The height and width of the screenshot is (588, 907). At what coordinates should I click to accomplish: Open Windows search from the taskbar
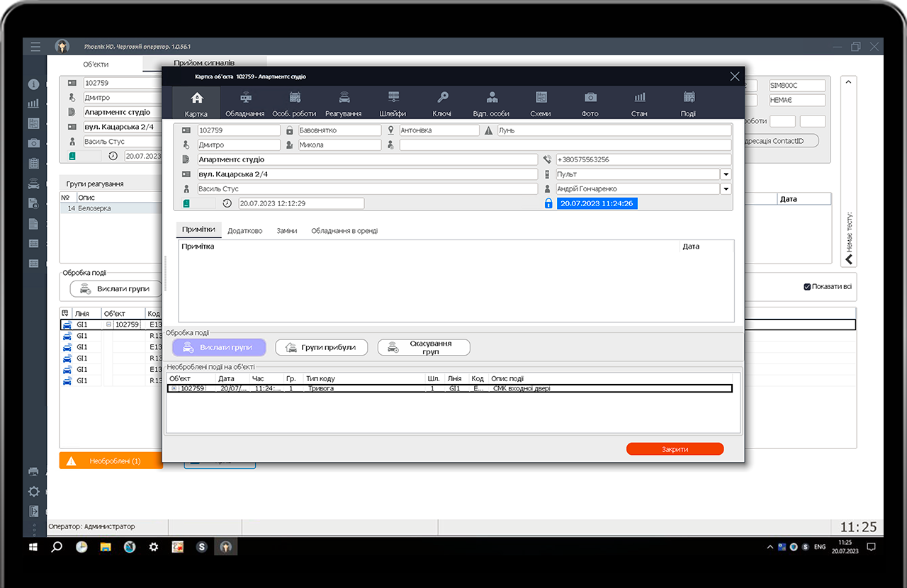(57, 547)
